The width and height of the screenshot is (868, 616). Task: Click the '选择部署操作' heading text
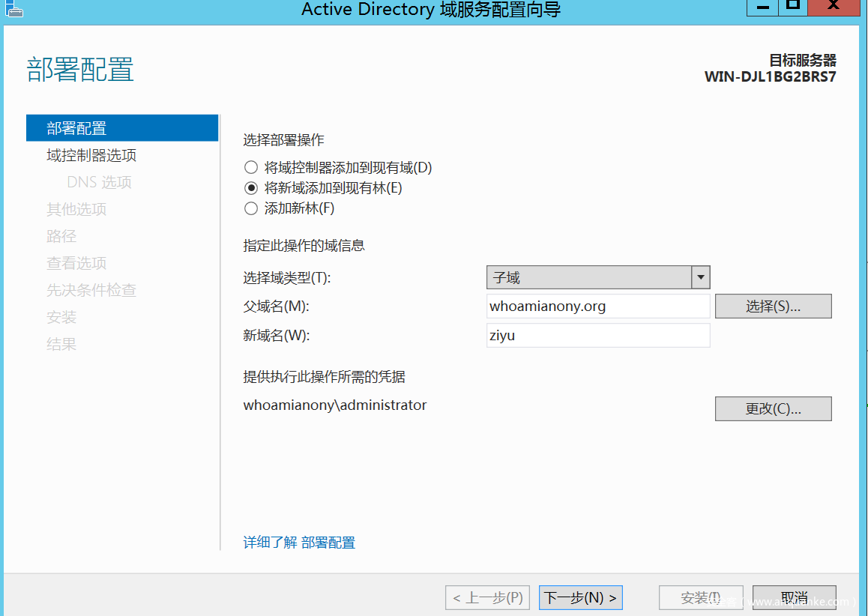point(283,140)
